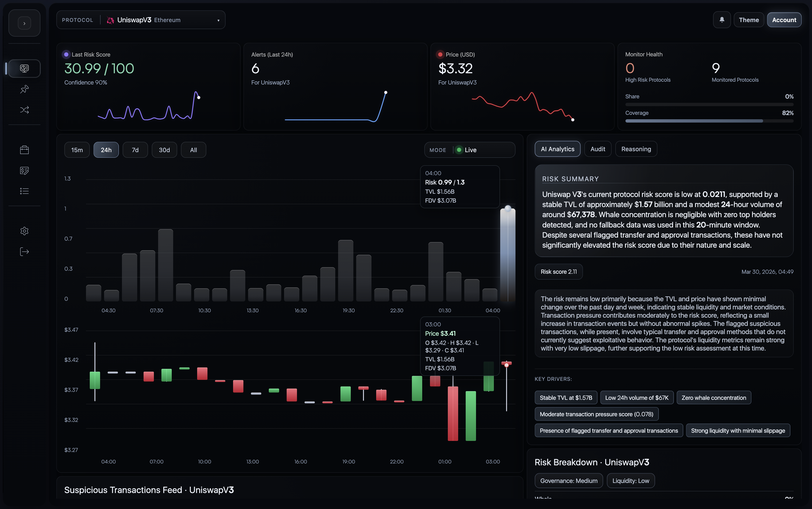Click the logout icon in sidebar
The image size is (812, 509).
24,252
